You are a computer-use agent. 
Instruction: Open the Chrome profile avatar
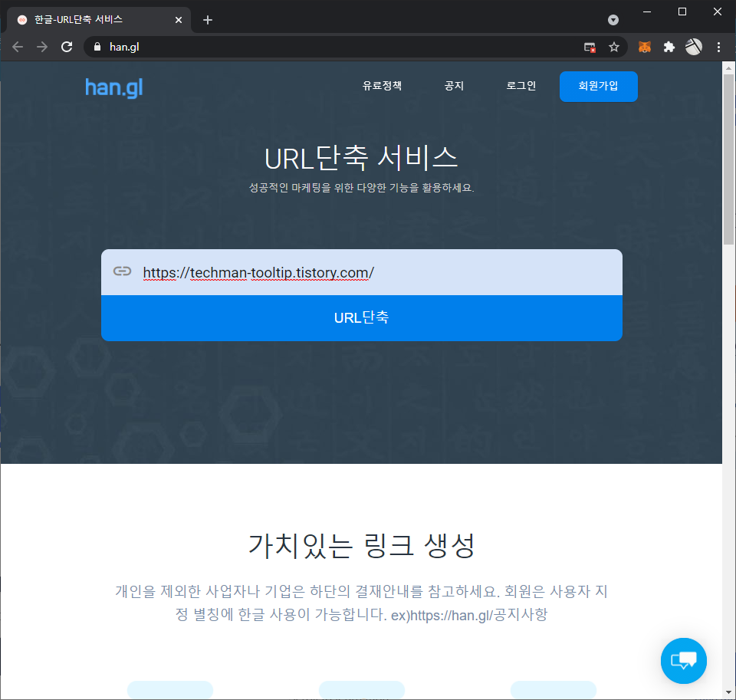(x=694, y=47)
